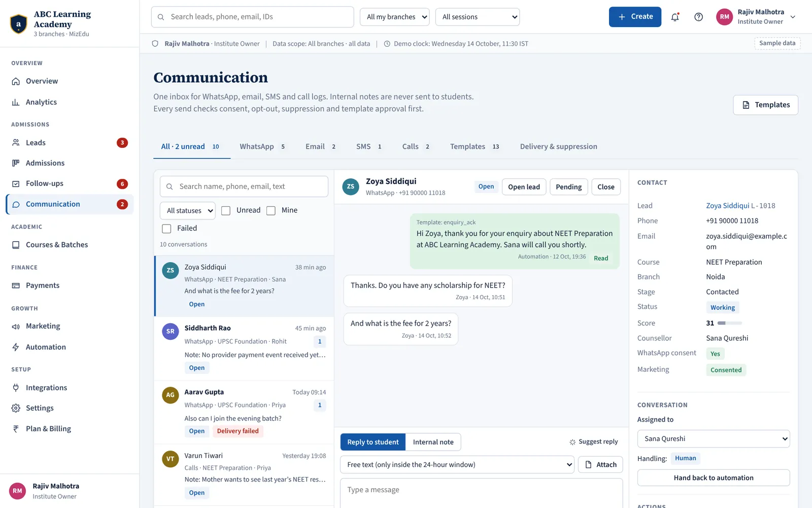Open the Siddharth Rao conversation
The height and width of the screenshot is (508, 812).
coord(244,348)
